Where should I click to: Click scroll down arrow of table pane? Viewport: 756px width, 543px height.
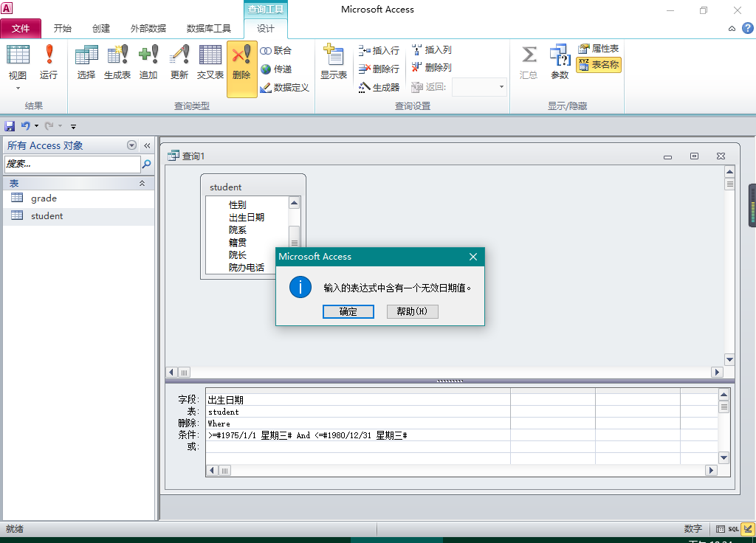(729, 359)
